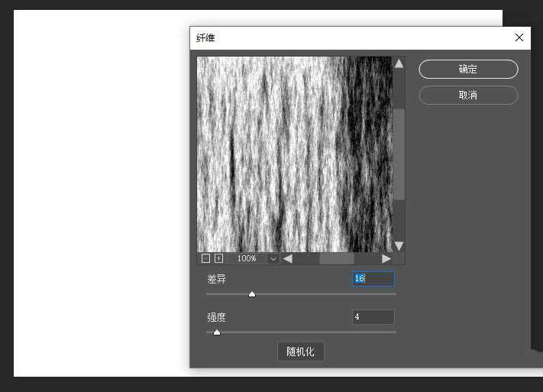
Task: Click the 差异 value input box
Action: tap(373, 279)
